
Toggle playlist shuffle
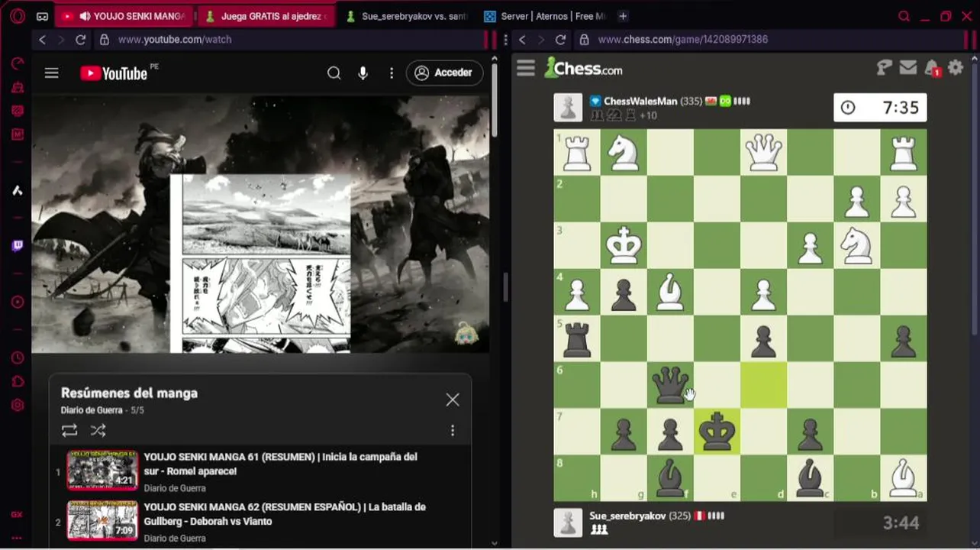pos(98,431)
